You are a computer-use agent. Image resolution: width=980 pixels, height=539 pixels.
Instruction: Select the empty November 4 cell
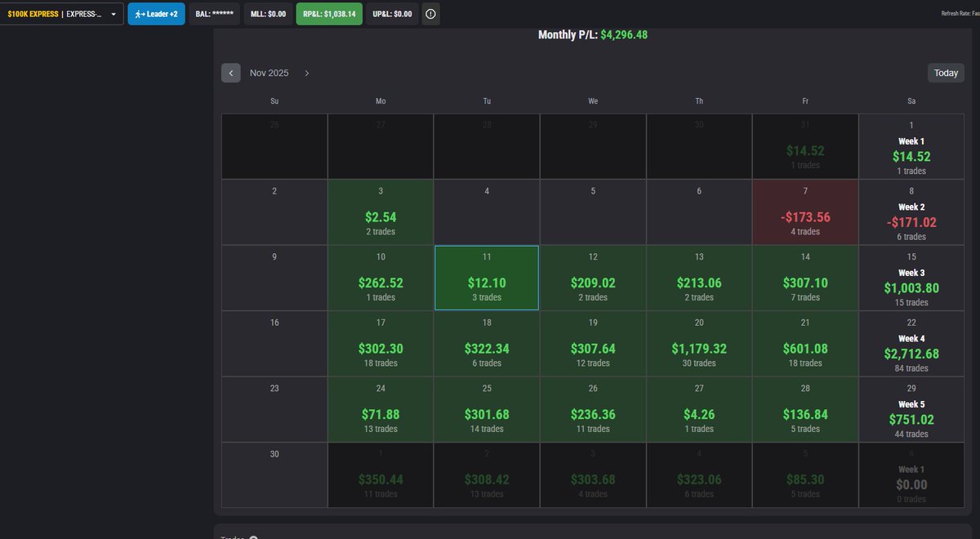click(x=487, y=212)
